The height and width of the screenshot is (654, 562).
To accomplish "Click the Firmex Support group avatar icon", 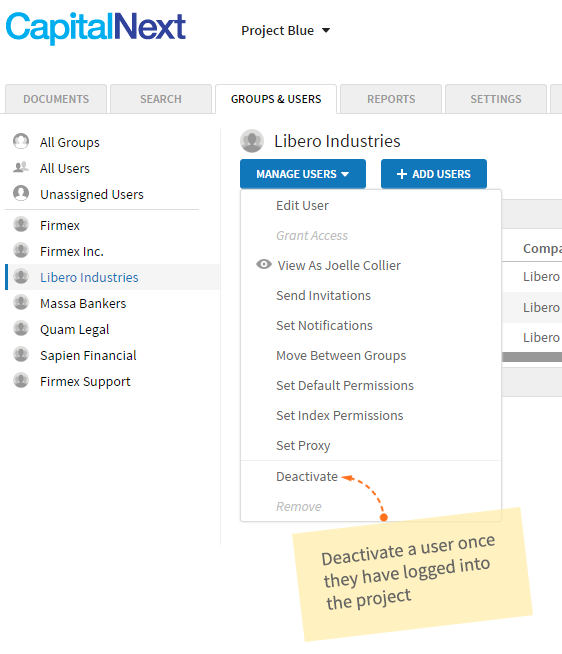I will [21, 380].
